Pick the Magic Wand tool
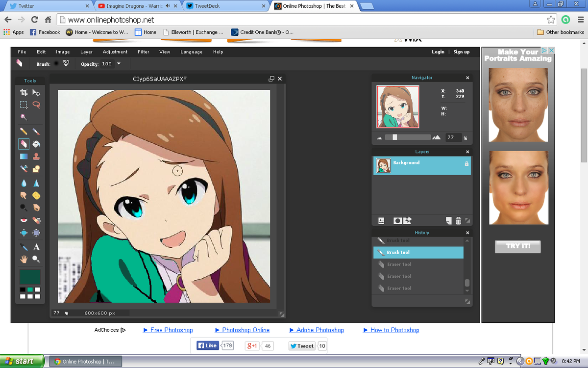Screen dimensions: 588x368 pos(23,117)
